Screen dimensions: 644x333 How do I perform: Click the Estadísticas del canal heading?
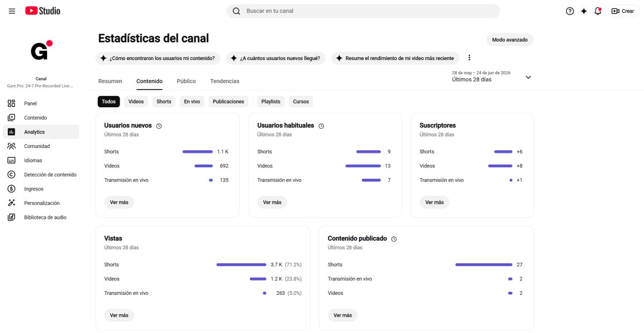(153, 39)
